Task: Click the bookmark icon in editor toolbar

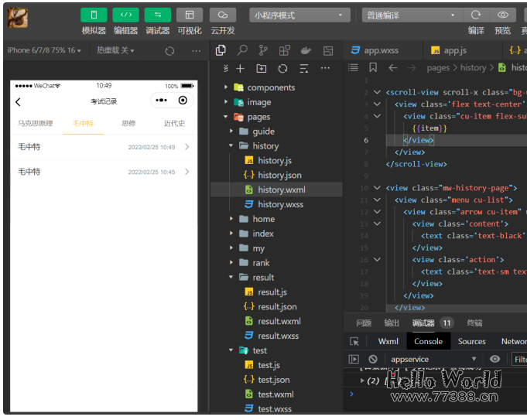Action: [373, 68]
